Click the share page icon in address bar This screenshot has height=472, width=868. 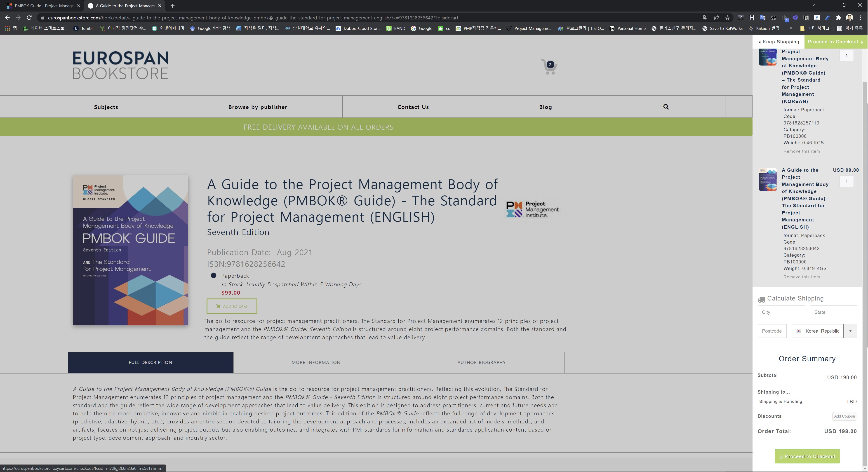click(716, 18)
